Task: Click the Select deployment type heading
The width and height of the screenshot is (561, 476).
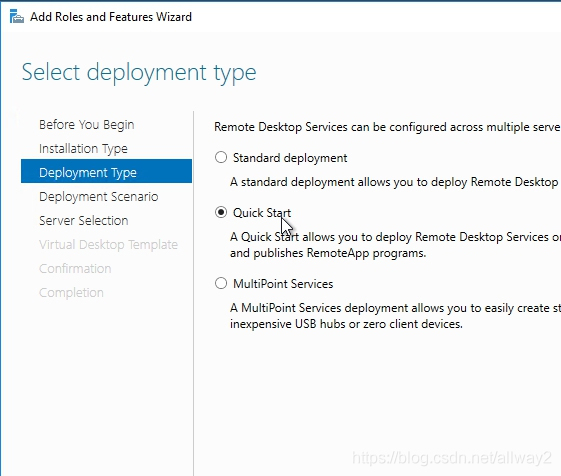Action: coord(139,73)
